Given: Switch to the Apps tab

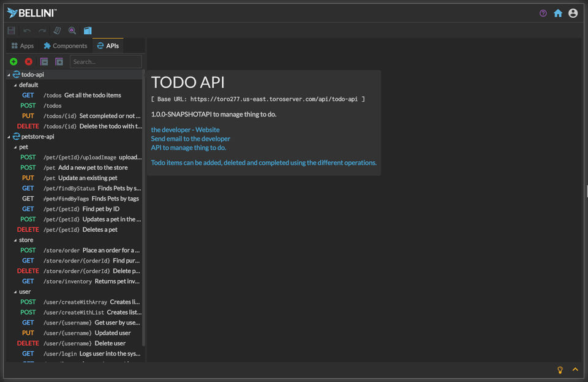Looking at the screenshot, I should pyautogui.click(x=23, y=46).
